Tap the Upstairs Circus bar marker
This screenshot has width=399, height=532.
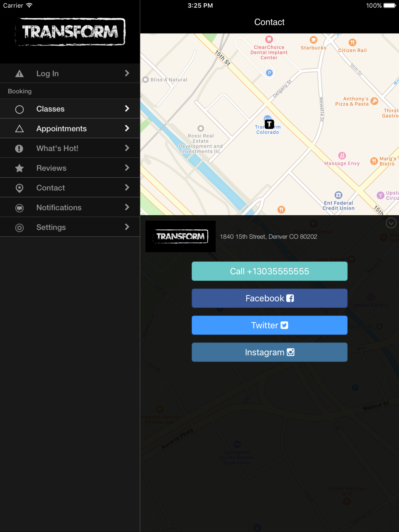[x=380, y=195]
